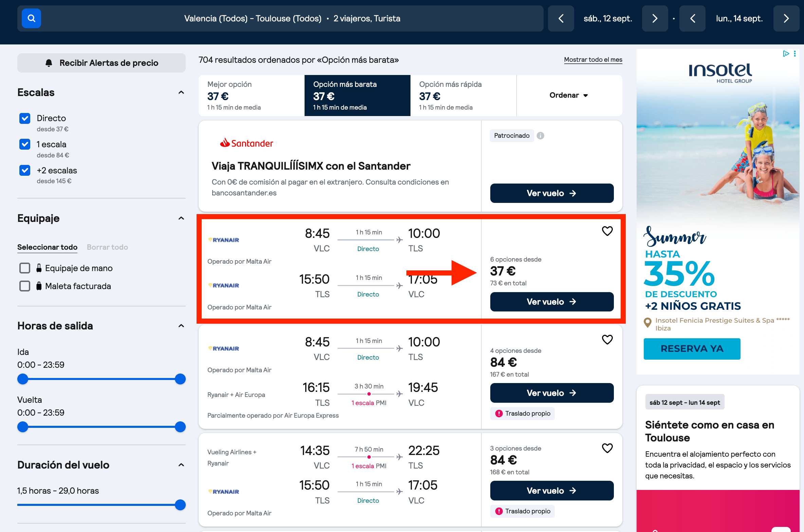Click Ryanair logo on 15:50 return of 37 € flight
Image resolution: width=804 pixels, height=532 pixels.
[224, 285]
